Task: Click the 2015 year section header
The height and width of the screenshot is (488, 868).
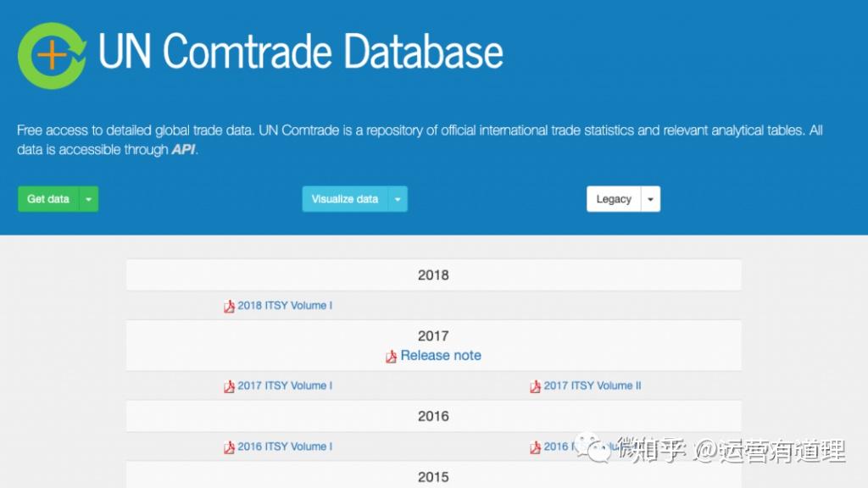Action: coord(433,477)
